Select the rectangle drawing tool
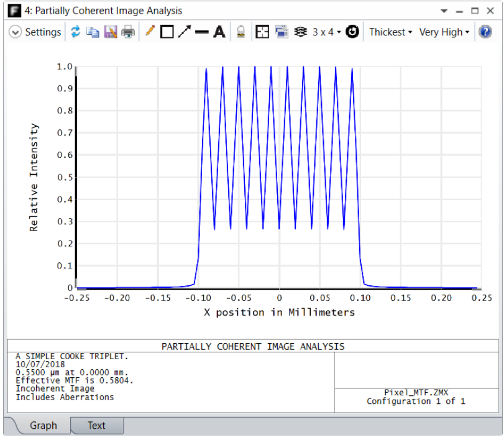 167,32
